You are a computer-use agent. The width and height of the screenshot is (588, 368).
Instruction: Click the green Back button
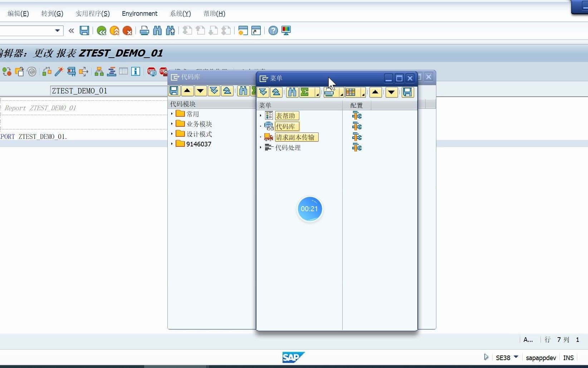click(x=102, y=31)
